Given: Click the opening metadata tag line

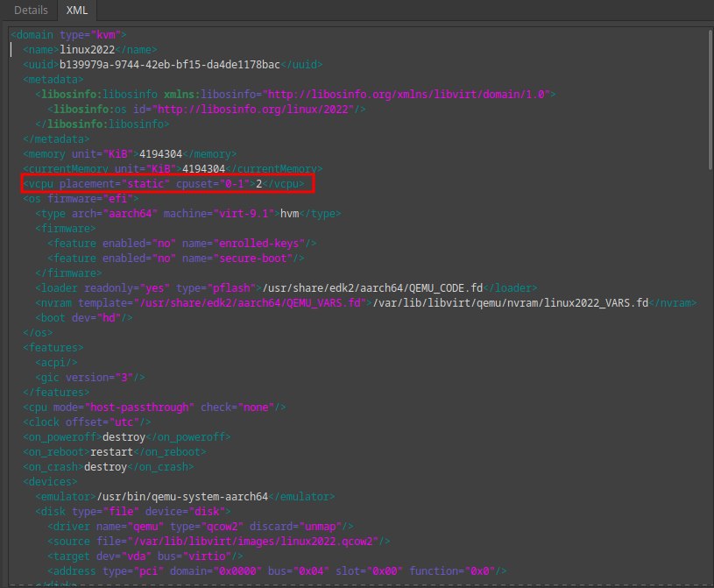Looking at the screenshot, I should tap(53, 80).
